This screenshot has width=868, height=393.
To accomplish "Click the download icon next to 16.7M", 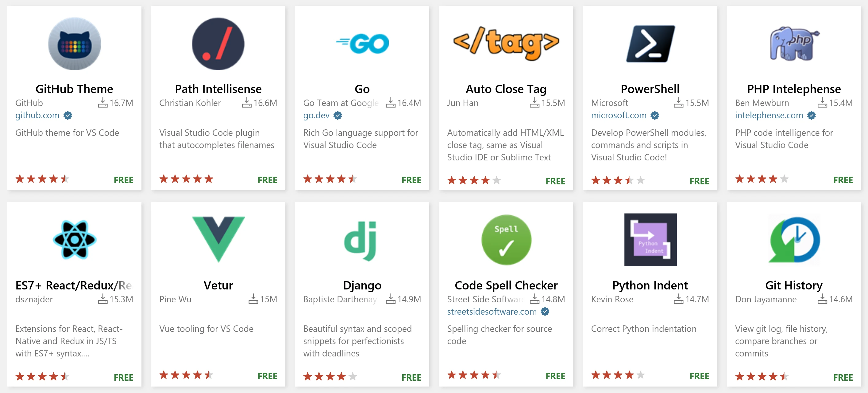I will pyautogui.click(x=103, y=103).
